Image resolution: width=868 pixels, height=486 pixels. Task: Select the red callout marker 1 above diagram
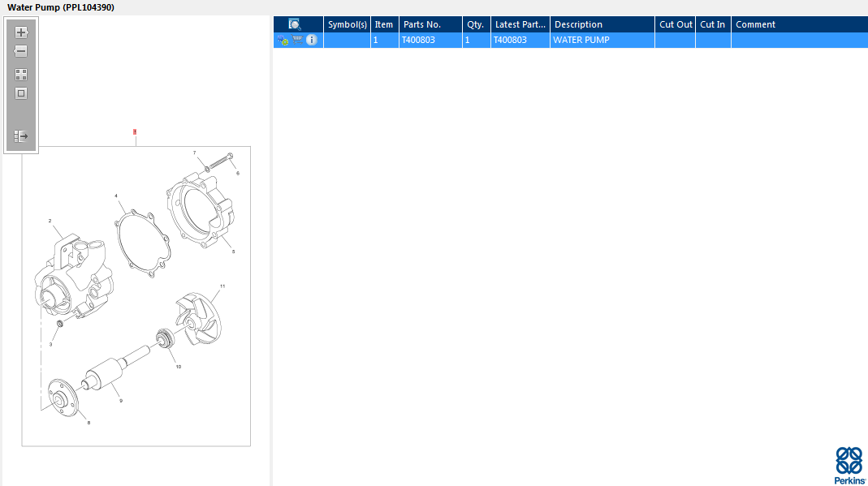(x=135, y=131)
